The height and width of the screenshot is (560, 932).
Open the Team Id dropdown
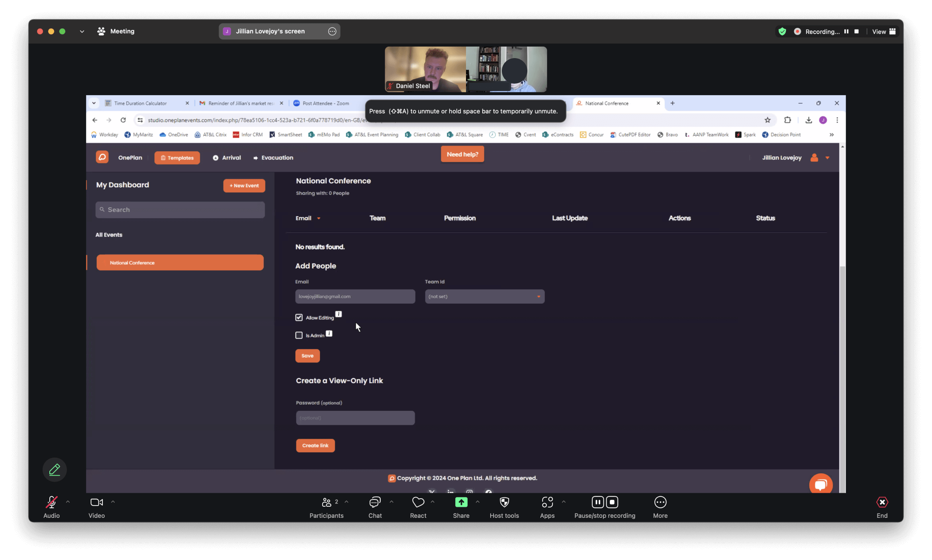[484, 297]
